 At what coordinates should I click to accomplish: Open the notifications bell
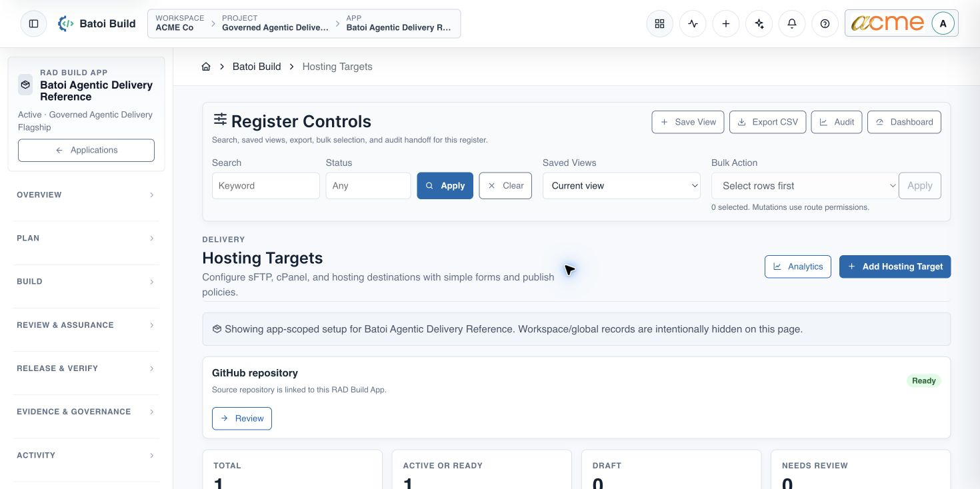(792, 23)
